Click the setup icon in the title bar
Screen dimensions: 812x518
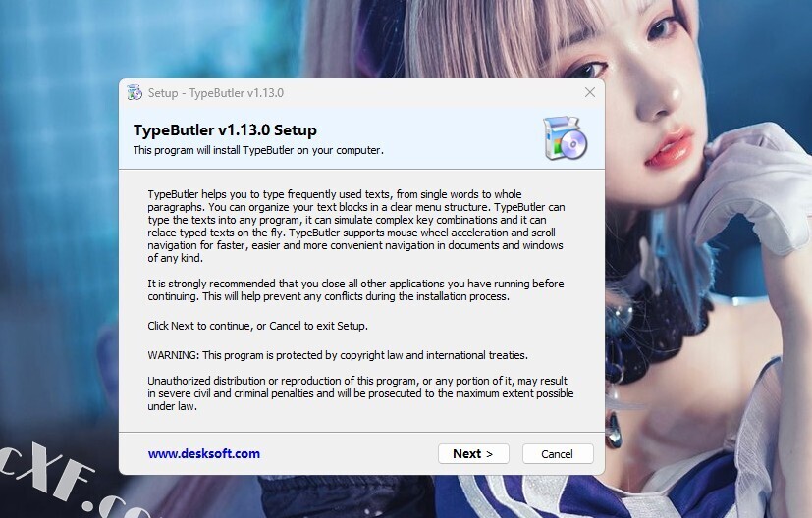point(135,92)
